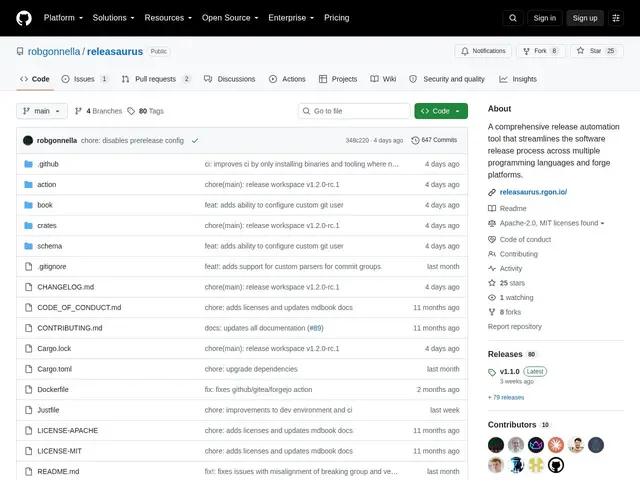Click the tag icon next to 80 Tags
This screenshot has height=480, width=640.
click(131, 111)
